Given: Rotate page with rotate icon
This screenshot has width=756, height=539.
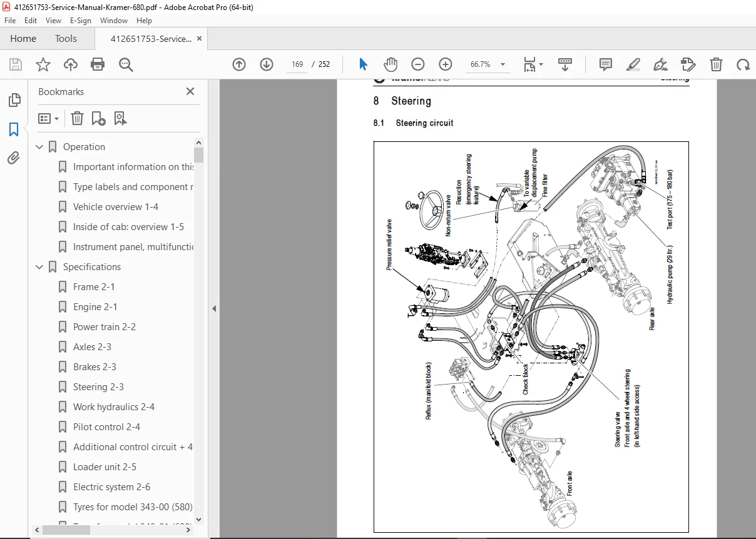Looking at the screenshot, I should [x=743, y=64].
